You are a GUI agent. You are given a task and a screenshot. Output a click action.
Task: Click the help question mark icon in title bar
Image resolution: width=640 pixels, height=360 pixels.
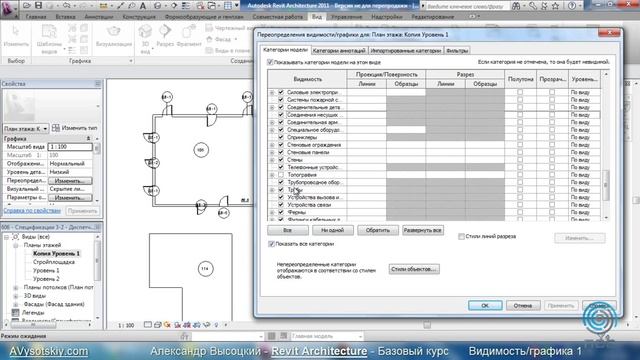pyautogui.click(x=572, y=6)
